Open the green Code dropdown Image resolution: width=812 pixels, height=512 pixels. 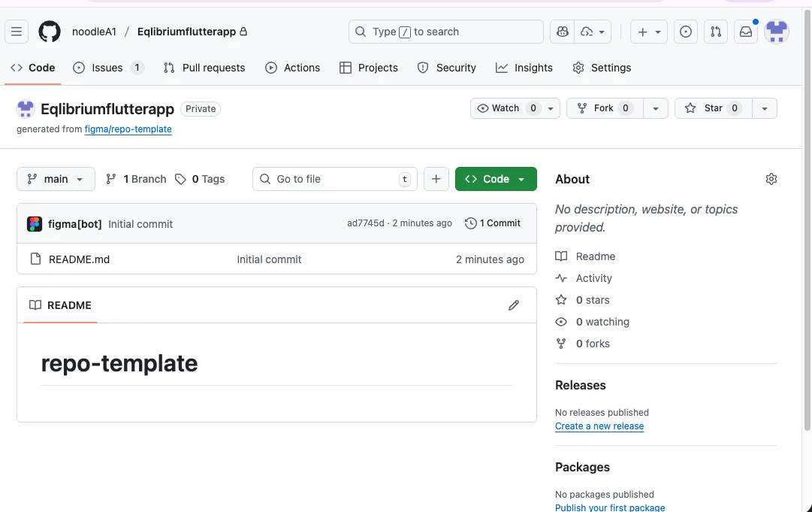496,179
